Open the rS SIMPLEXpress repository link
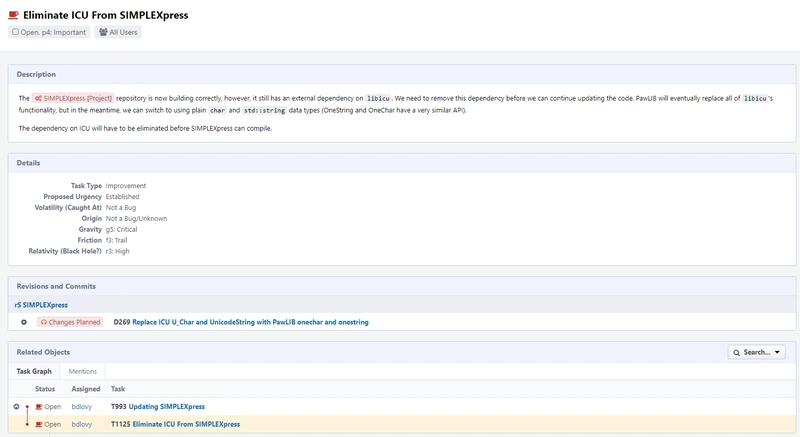800x437 pixels. 41,304
